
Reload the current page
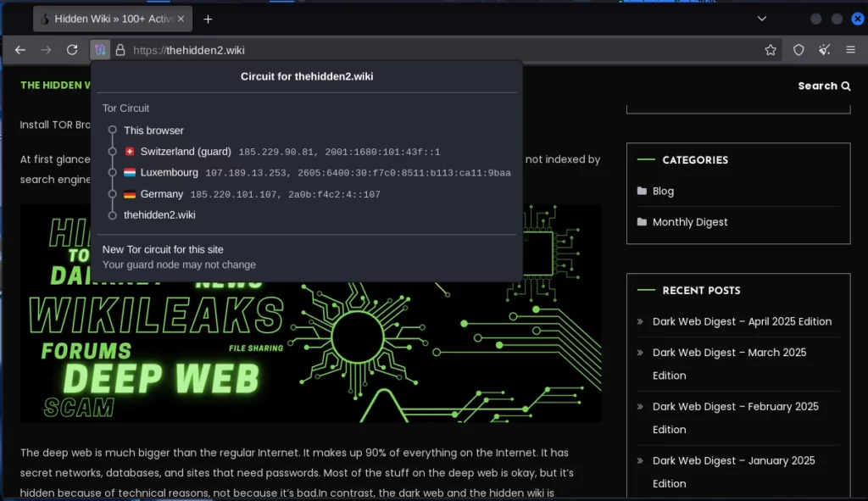(72, 50)
